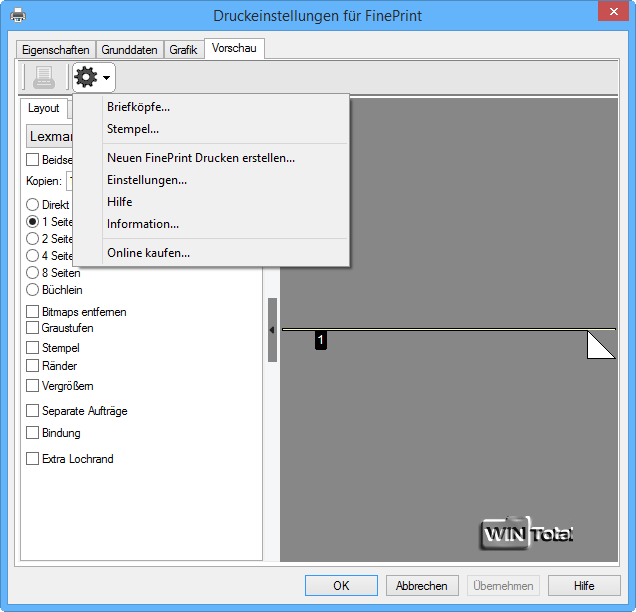Viewport: 636px width, 612px height.
Task: Switch to the Grafik tab
Action: click(183, 50)
